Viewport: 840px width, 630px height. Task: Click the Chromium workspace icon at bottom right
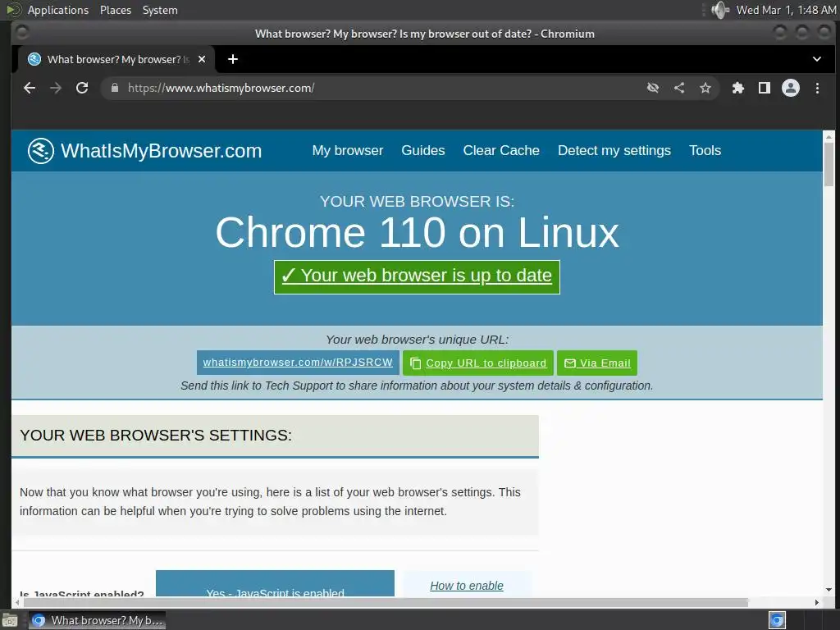[x=777, y=620]
